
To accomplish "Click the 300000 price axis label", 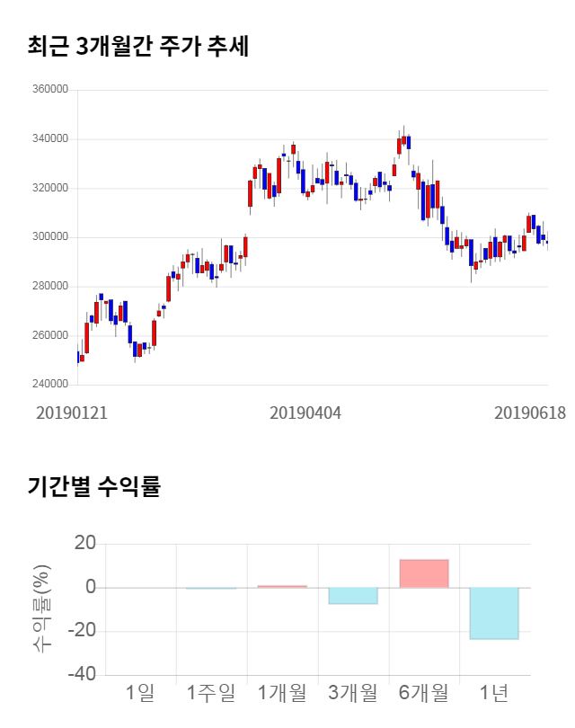I will pos(49,237).
